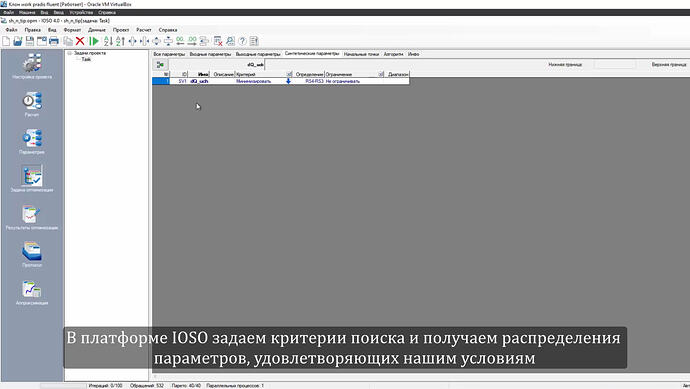Viewport: 690px width, 389px height.
Task: Open the Criterion column filter dropdown
Action: 289,74
